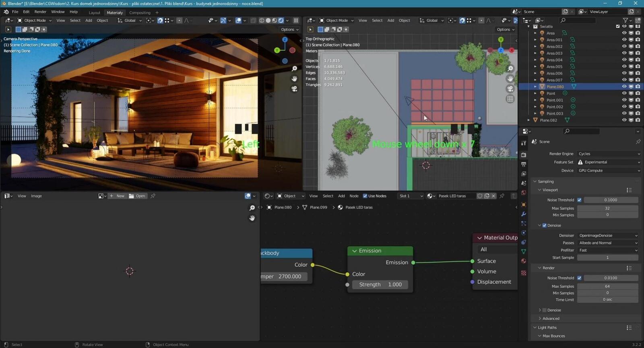
Task: Collapse the Swiatla collection in the outliner
Action: 528,27
